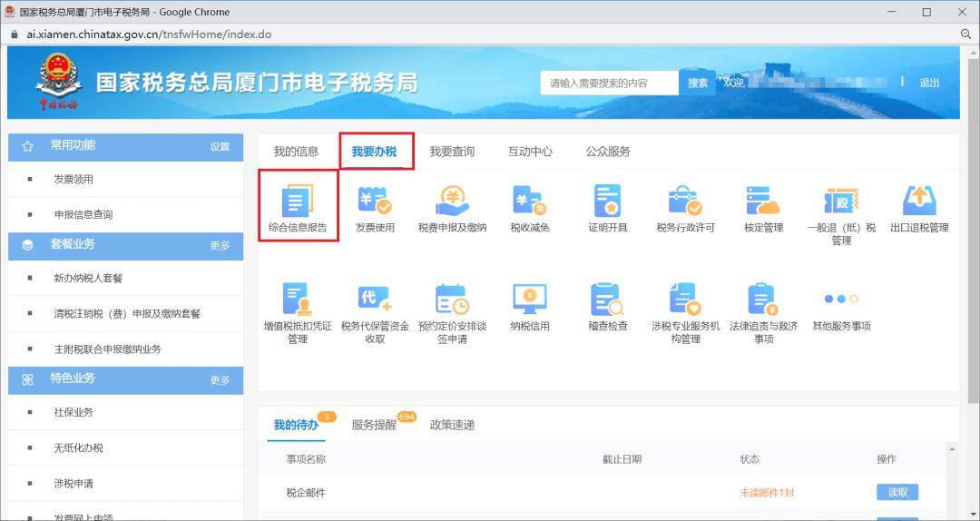Open the 纳税信用 icon
Viewport: 980px width, 521px height.
pyautogui.click(x=530, y=299)
